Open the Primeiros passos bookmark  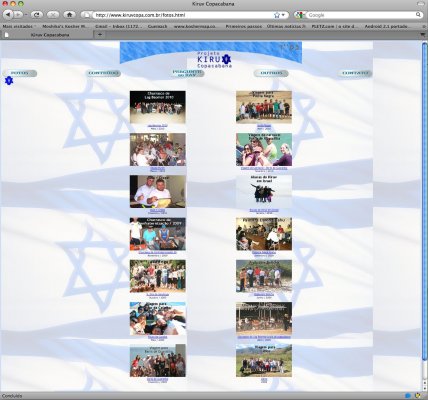(244, 26)
